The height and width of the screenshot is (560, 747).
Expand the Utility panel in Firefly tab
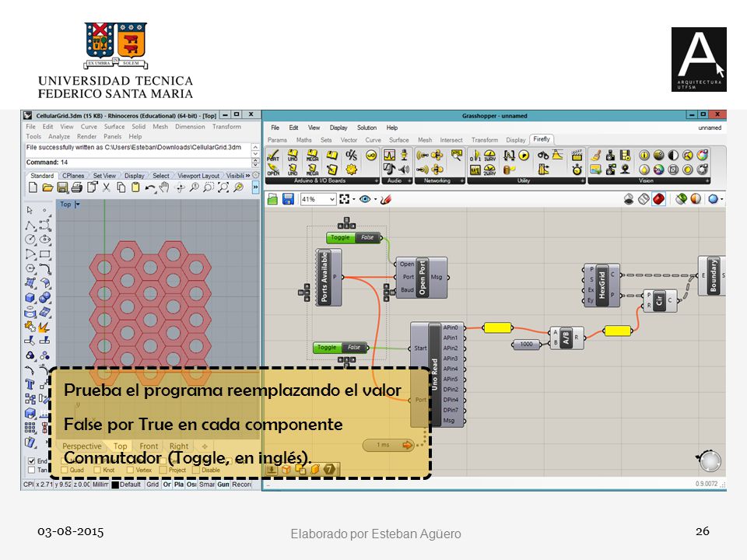point(583,181)
